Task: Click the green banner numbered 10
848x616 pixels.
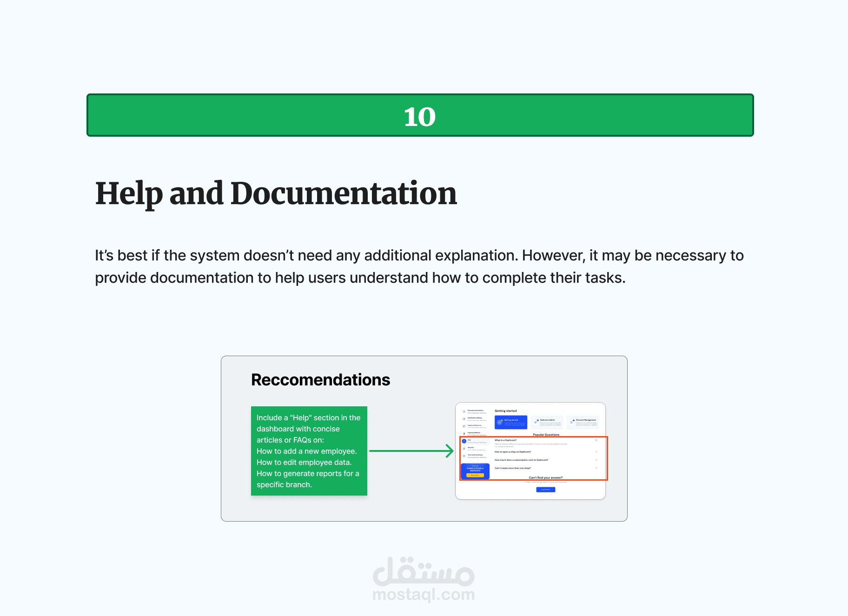Action: (420, 115)
